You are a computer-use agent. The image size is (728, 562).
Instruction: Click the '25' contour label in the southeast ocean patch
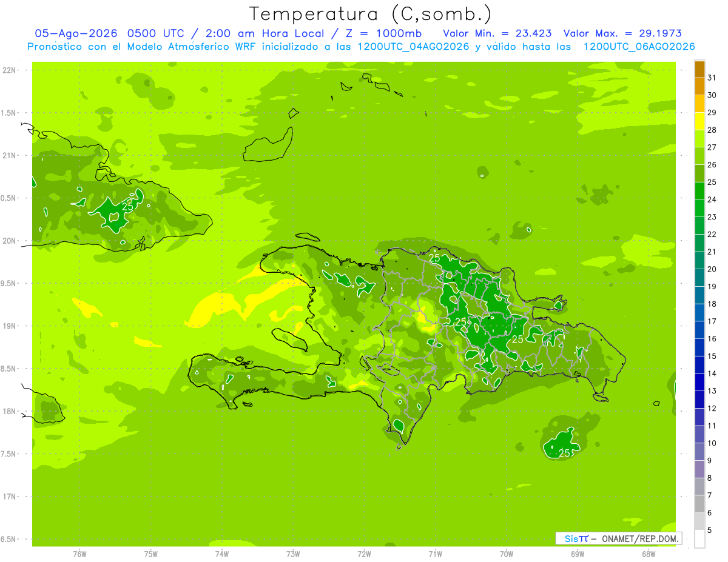[564, 453]
